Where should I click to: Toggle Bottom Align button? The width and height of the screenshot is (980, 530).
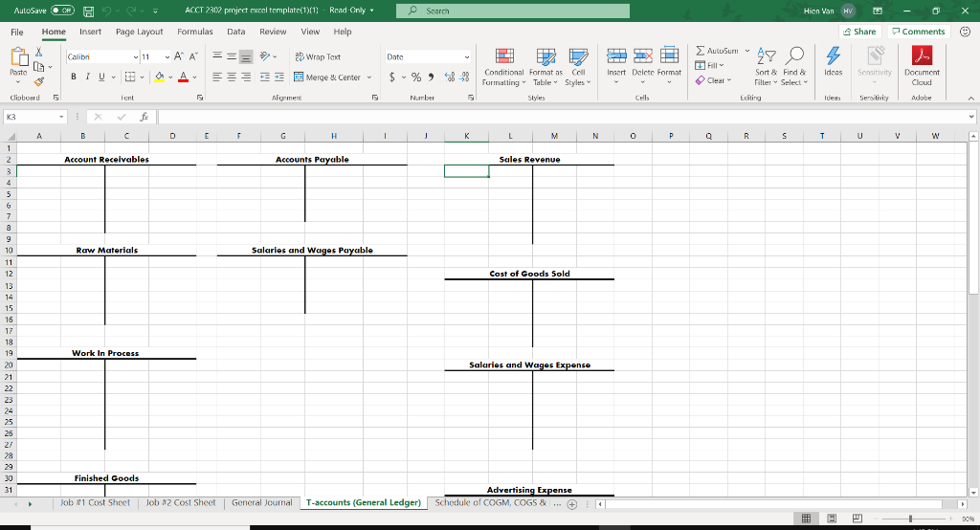(246, 56)
